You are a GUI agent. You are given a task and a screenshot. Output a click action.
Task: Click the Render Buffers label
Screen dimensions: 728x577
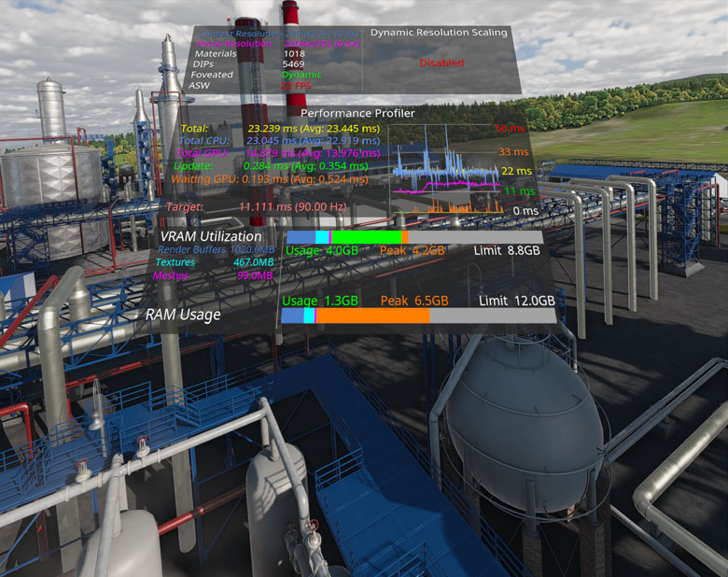click(191, 250)
